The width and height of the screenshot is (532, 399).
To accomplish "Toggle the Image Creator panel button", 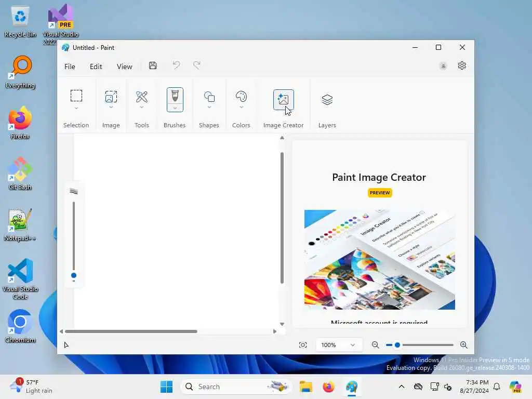I will tap(283, 100).
